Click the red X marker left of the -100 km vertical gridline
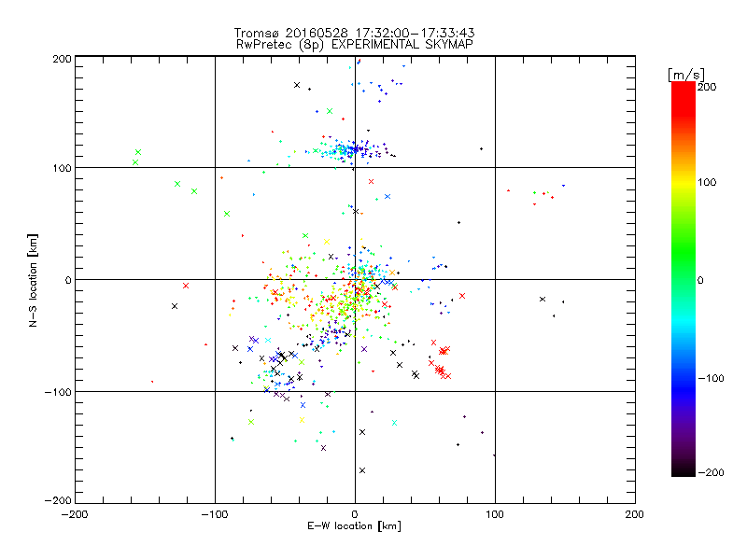The height and width of the screenshot is (560, 747). tap(186, 286)
